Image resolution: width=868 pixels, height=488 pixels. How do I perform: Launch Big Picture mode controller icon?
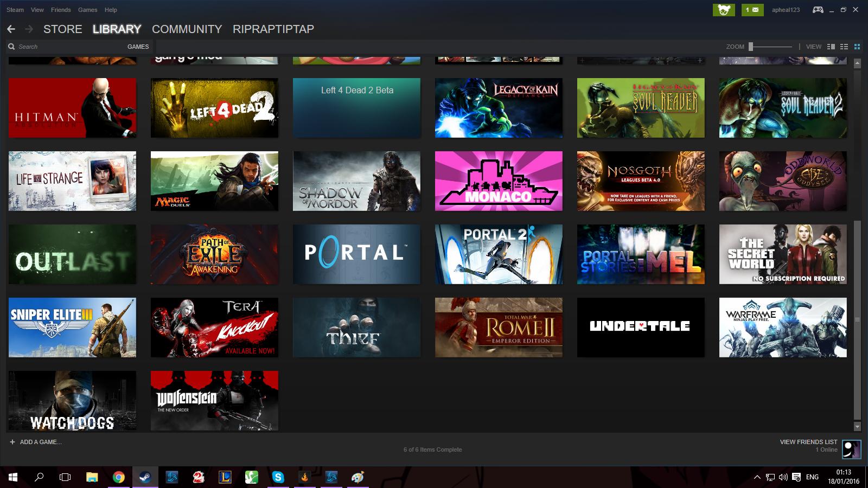pyautogui.click(x=818, y=10)
